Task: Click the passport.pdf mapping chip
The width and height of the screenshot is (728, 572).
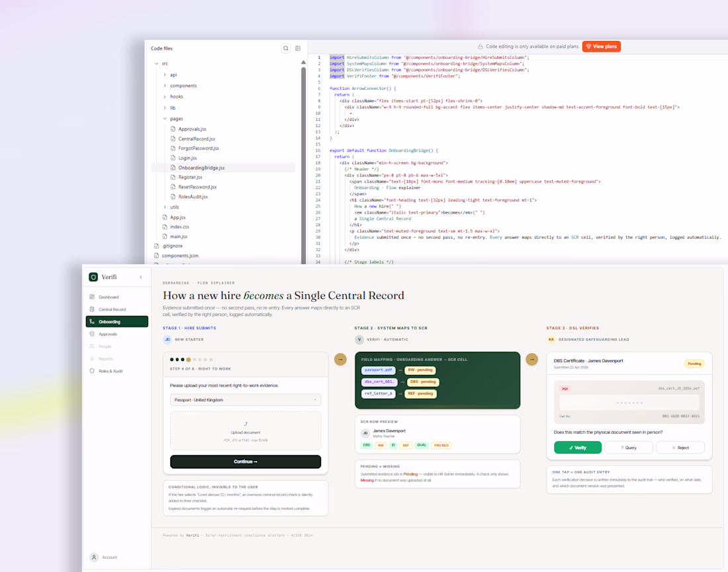Action: coord(379,370)
